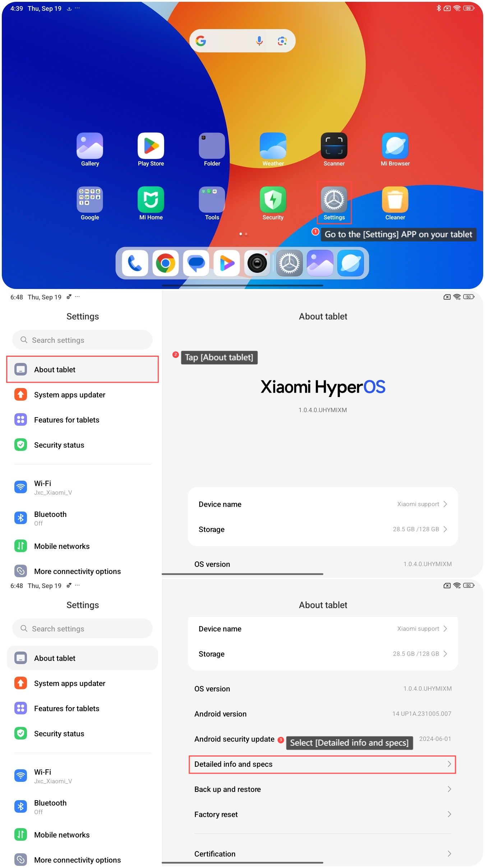Launch the Scanner app
The height and width of the screenshot is (868, 485).
(334, 146)
